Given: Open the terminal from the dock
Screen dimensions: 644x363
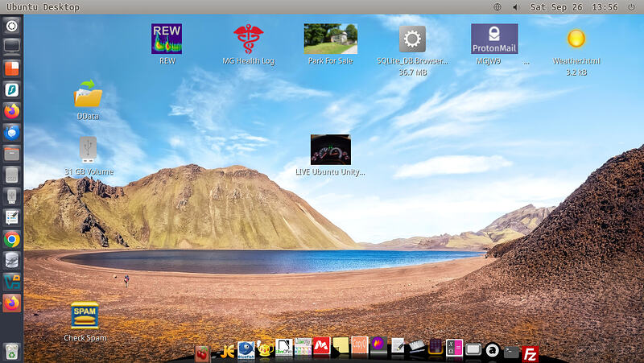Looking at the screenshot, I should pyautogui.click(x=511, y=352).
